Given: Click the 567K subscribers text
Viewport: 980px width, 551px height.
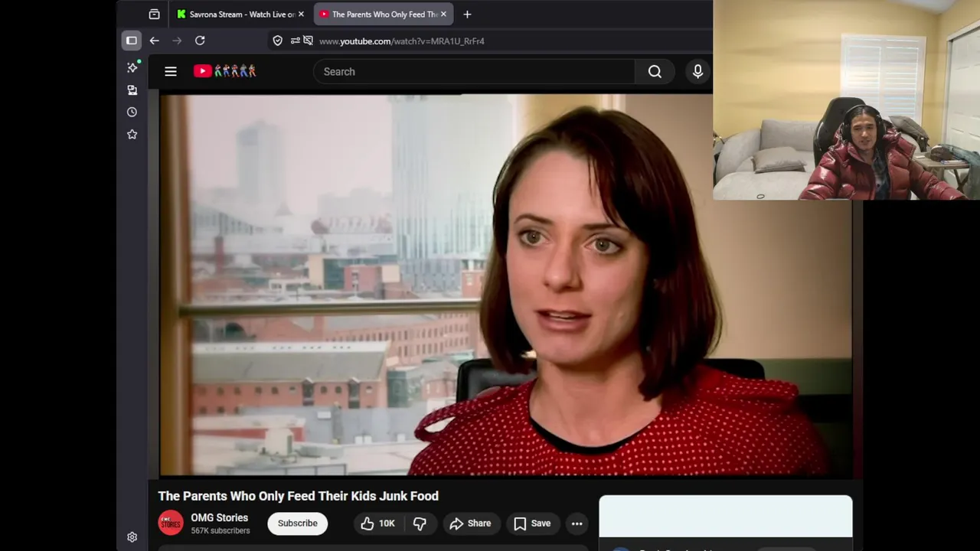Looking at the screenshot, I should [x=220, y=531].
